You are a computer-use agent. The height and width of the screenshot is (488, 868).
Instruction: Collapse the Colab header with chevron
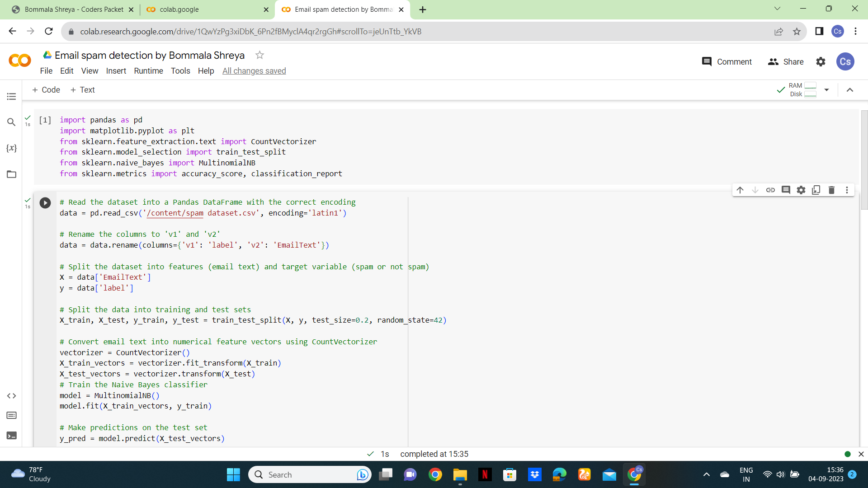850,90
